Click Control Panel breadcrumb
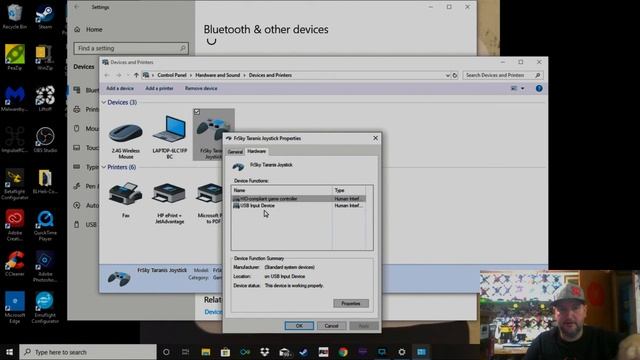The height and width of the screenshot is (360, 640). pyautogui.click(x=172, y=76)
